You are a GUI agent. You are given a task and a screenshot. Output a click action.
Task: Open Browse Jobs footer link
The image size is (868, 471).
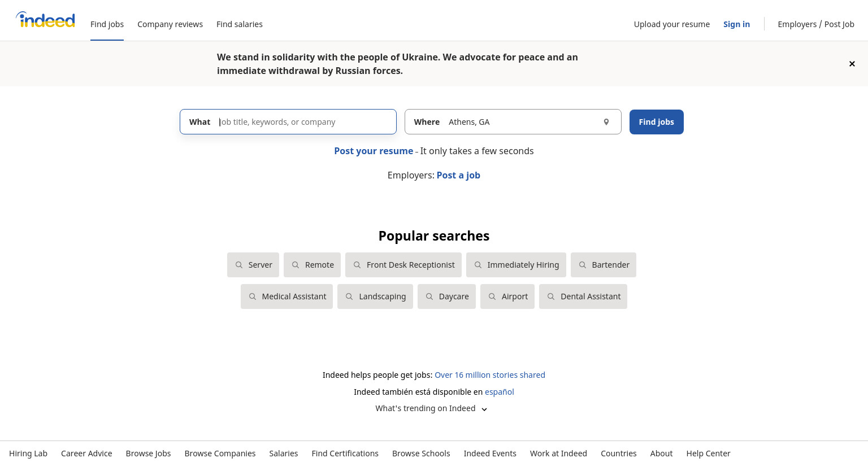click(148, 453)
